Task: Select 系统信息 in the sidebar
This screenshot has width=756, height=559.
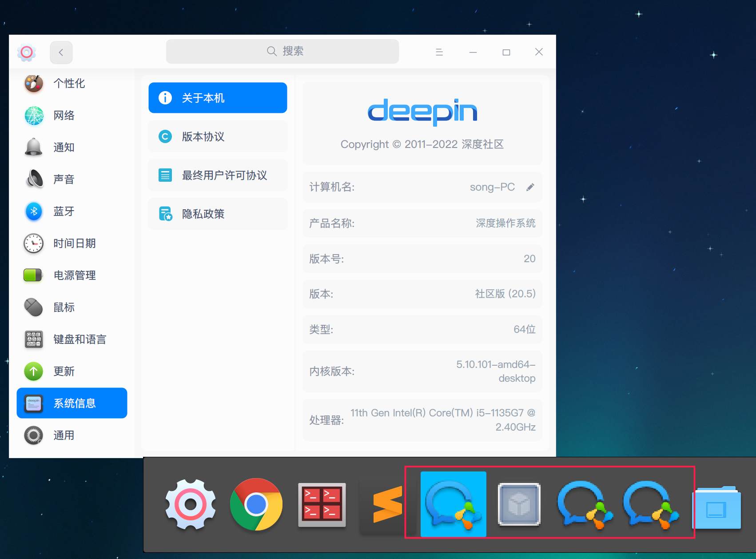Action: point(72,403)
